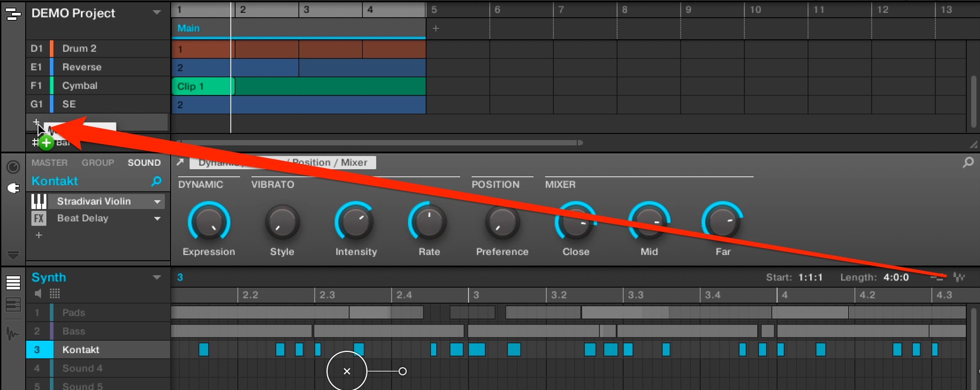Select the Plug-in icon in the control area
This screenshot has height=390, width=980.
pyautogui.click(x=13, y=188)
